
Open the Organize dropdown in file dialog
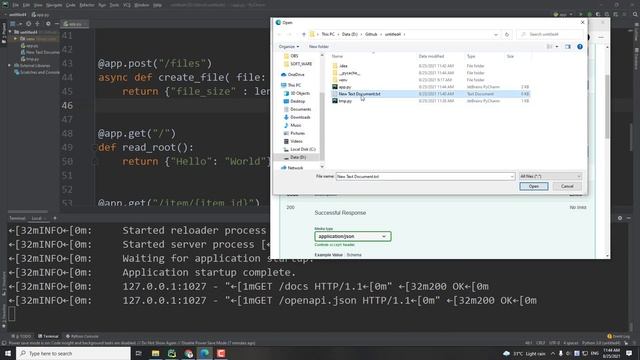pos(289,47)
